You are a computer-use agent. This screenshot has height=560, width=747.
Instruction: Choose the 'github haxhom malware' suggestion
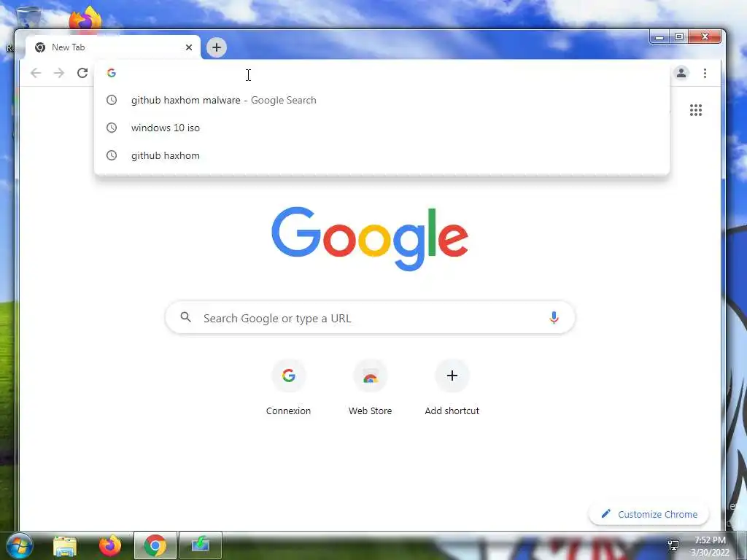click(x=382, y=100)
